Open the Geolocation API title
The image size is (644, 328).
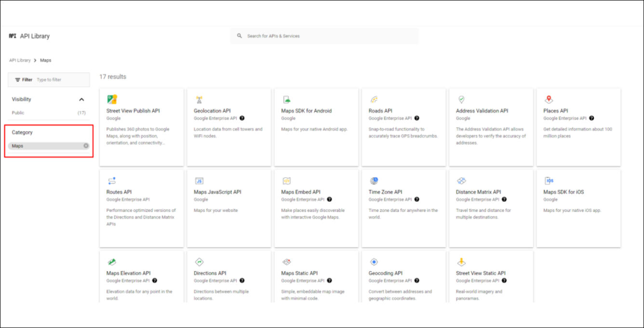point(212,111)
